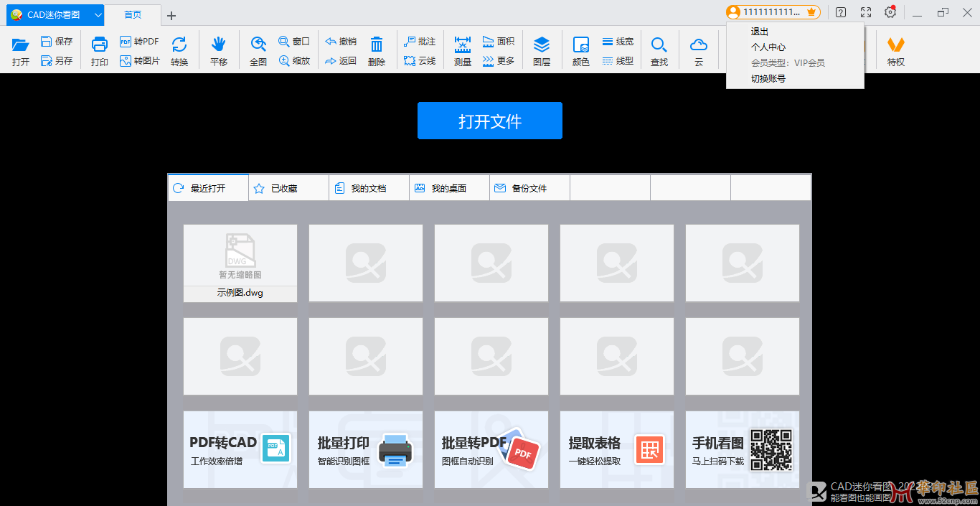Show 更多 measurement tools

click(499, 61)
